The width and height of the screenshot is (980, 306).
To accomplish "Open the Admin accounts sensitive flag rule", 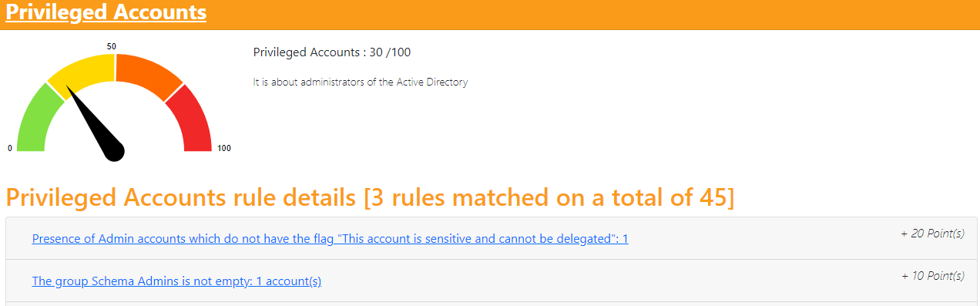I will [330, 239].
